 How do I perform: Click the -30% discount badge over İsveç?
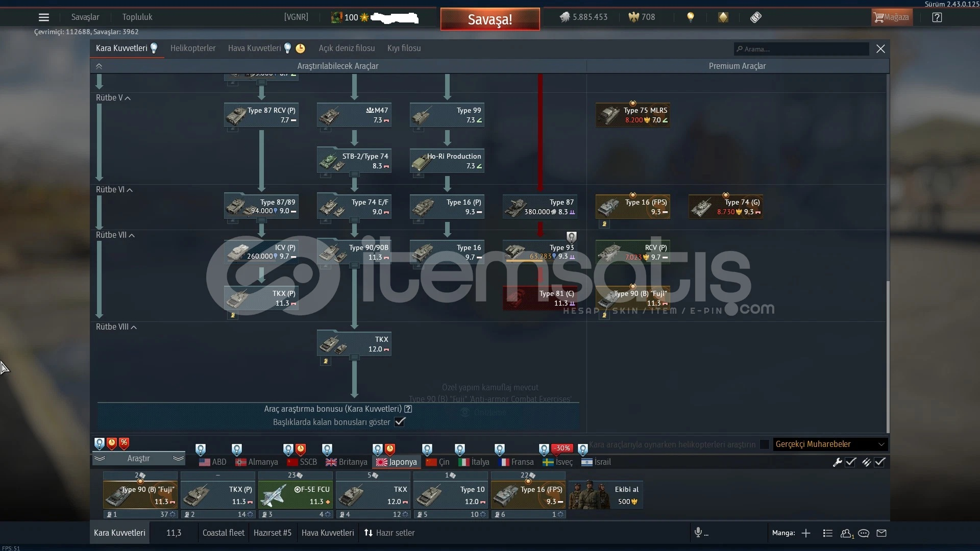tap(562, 448)
